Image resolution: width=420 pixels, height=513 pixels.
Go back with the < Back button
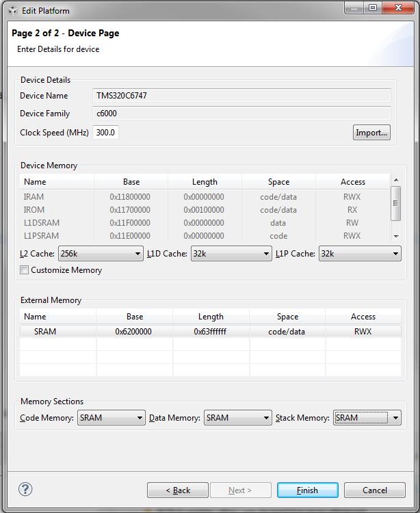178,490
